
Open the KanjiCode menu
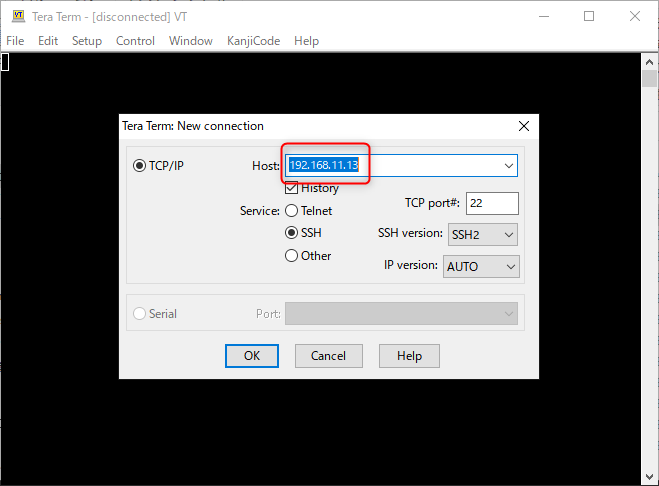pyautogui.click(x=252, y=41)
